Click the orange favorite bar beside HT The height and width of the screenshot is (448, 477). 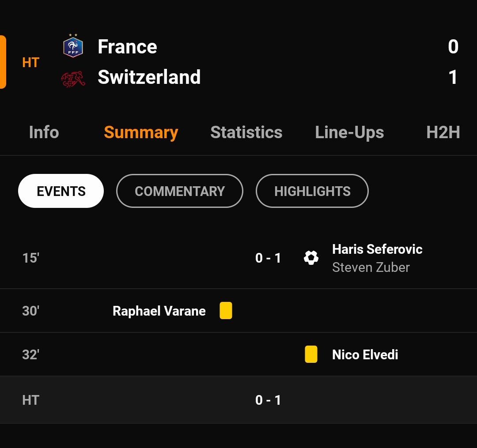pos(3,62)
